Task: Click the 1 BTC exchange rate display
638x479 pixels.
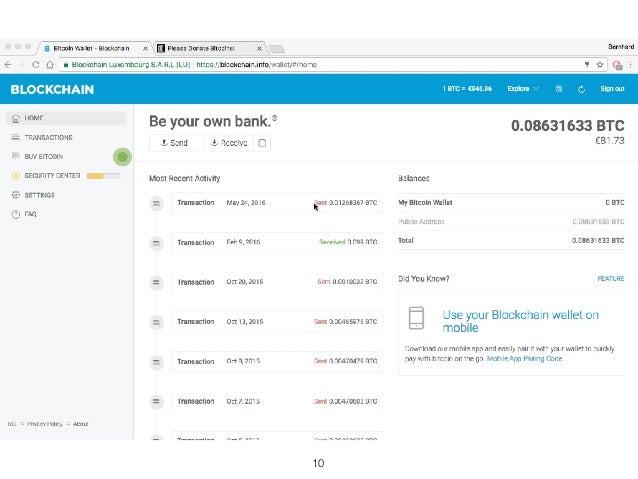Action: click(x=467, y=89)
